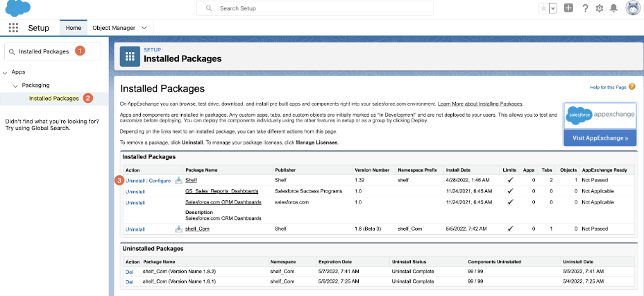Collapse the Apps tree node
The height and width of the screenshot is (296, 644).
[5, 72]
